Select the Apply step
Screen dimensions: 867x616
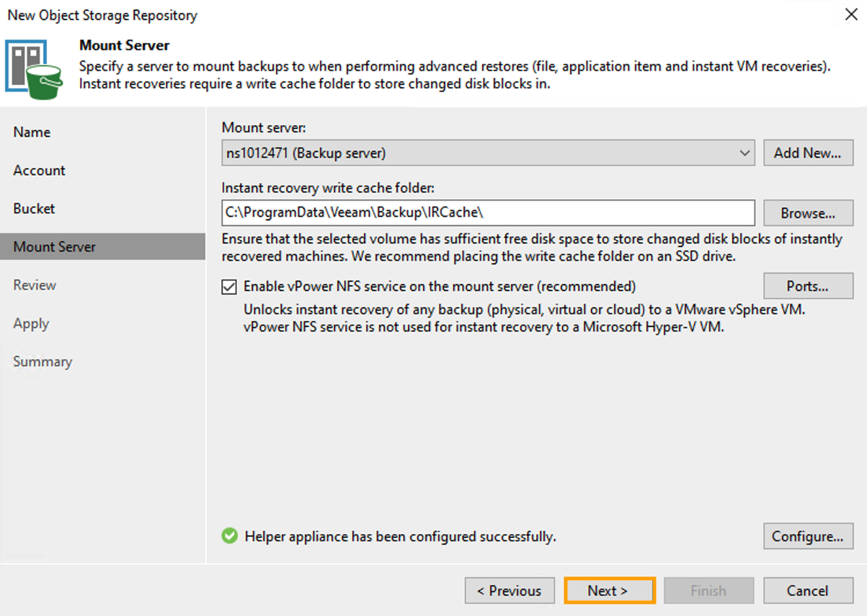[x=30, y=323]
